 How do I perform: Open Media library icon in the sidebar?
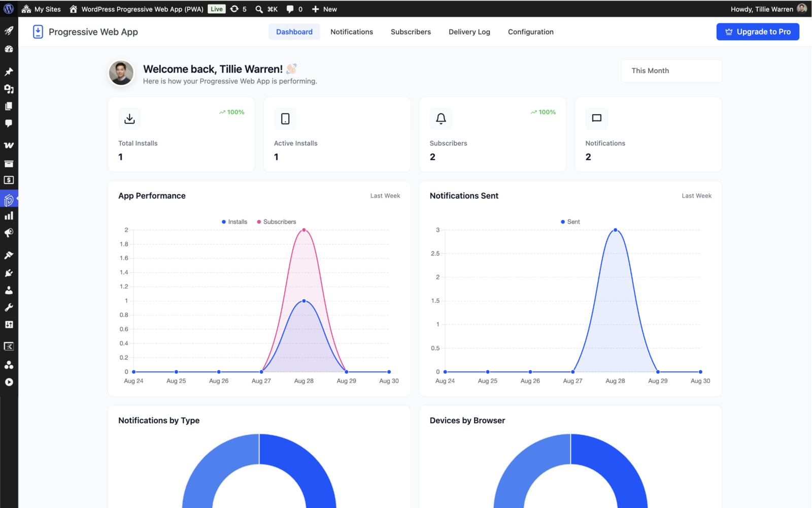tap(9, 89)
